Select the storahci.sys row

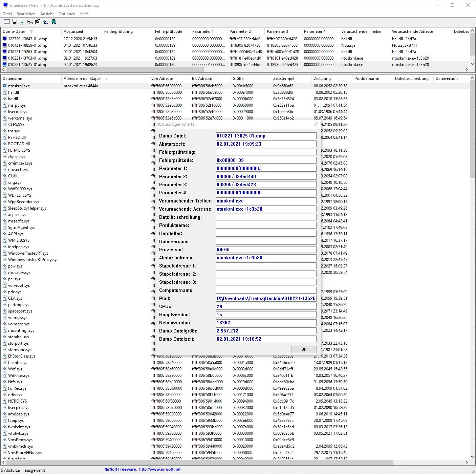tap(19, 337)
